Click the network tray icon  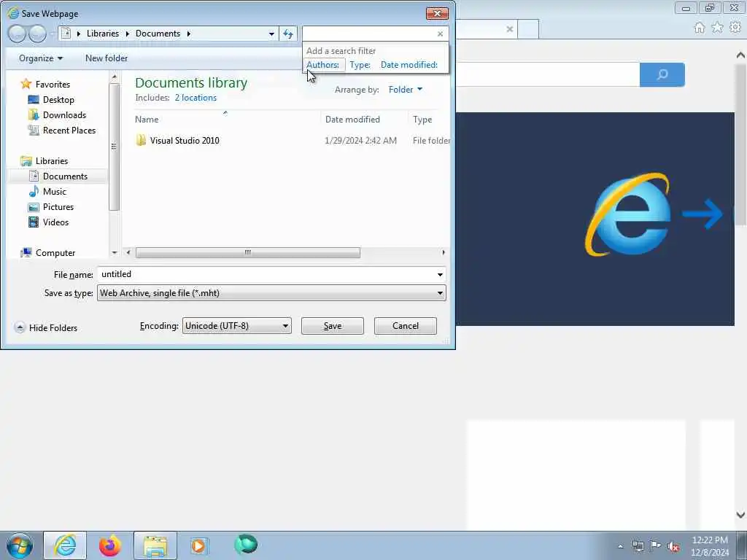click(x=638, y=546)
